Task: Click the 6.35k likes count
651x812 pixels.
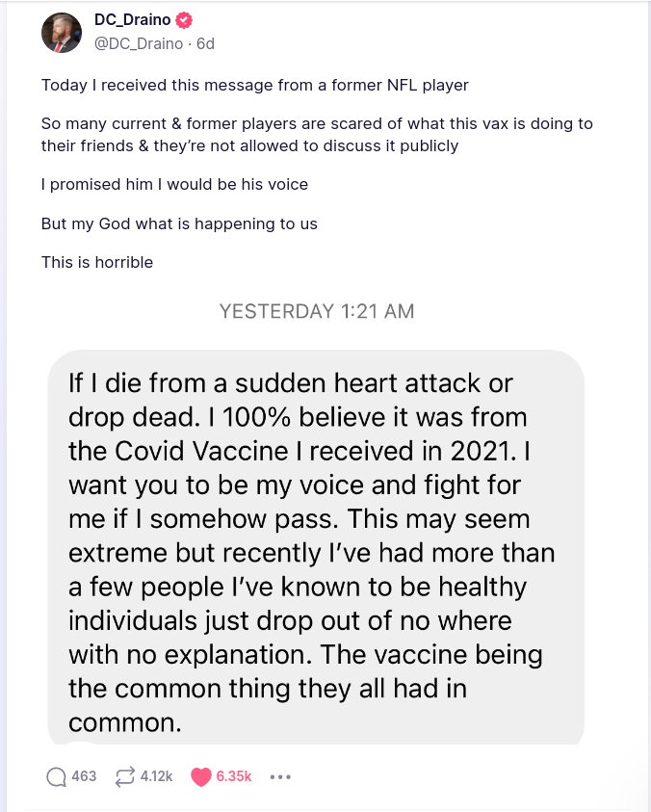Action: [233, 776]
